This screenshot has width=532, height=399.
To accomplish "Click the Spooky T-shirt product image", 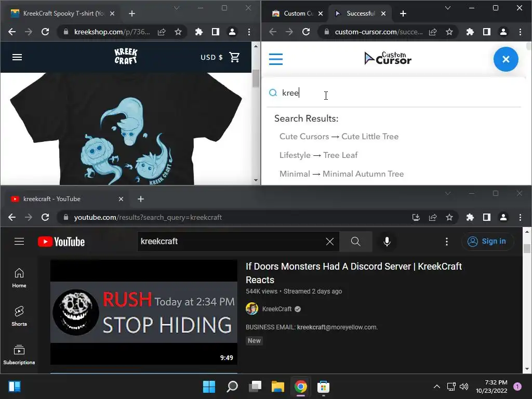I will (126, 129).
